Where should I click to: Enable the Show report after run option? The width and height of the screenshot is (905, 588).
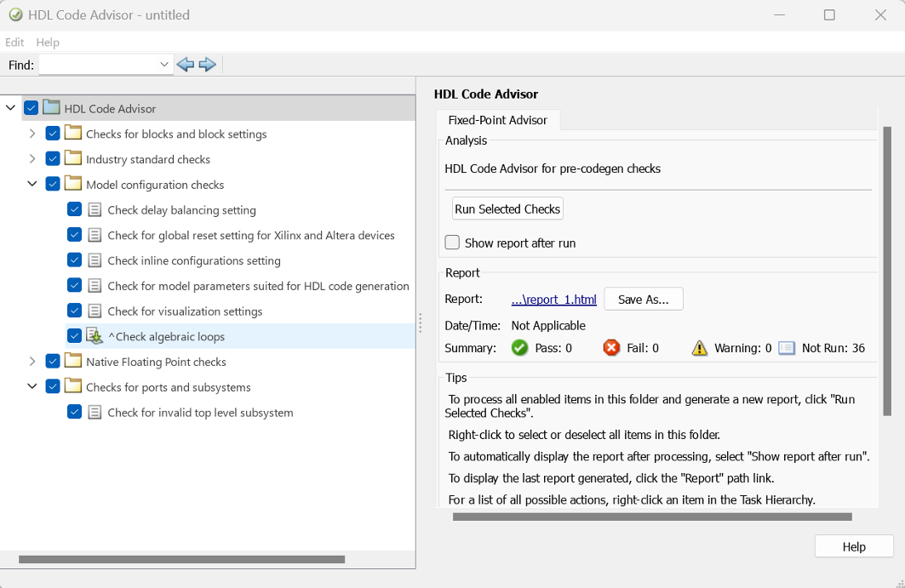[452, 242]
